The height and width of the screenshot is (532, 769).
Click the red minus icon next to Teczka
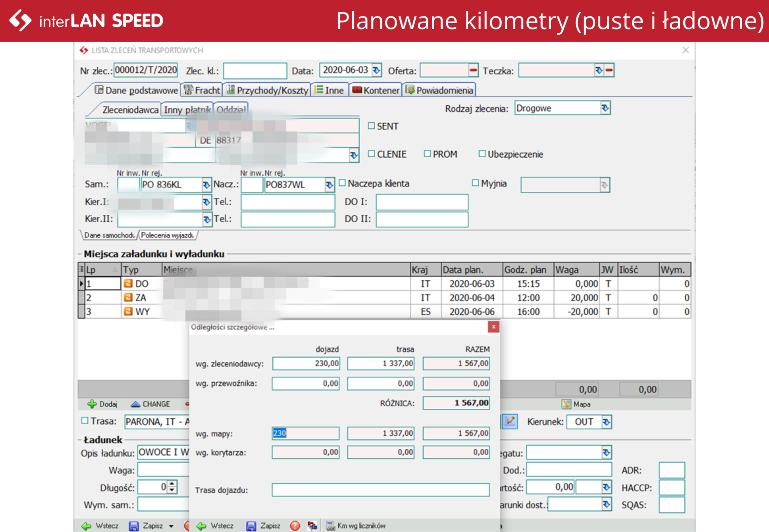click(609, 70)
